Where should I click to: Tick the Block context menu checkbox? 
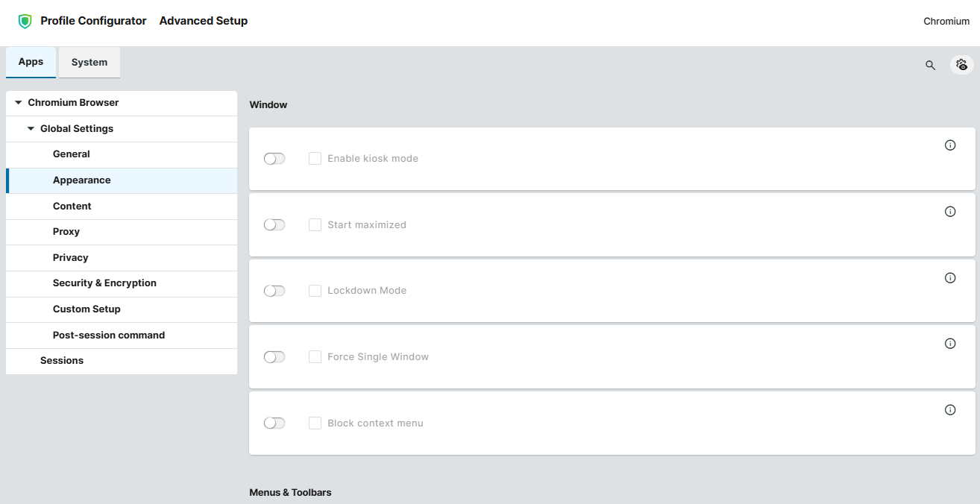coord(315,423)
